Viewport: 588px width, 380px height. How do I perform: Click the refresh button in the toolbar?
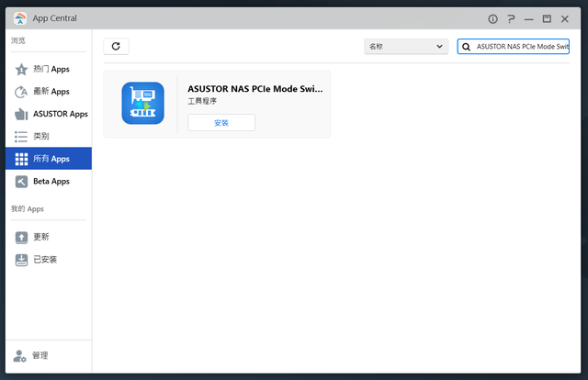pos(116,47)
